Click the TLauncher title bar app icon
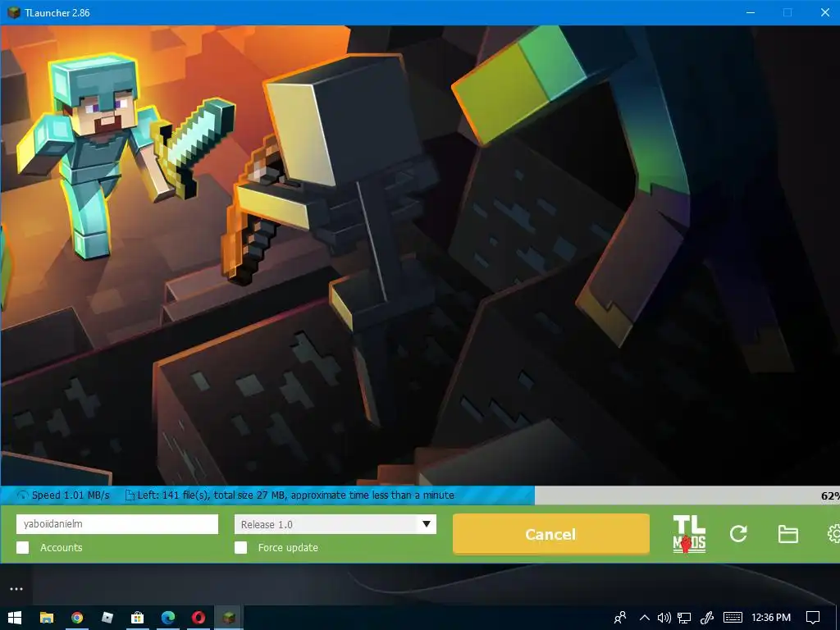This screenshot has width=840, height=630. tap(13, 12)
